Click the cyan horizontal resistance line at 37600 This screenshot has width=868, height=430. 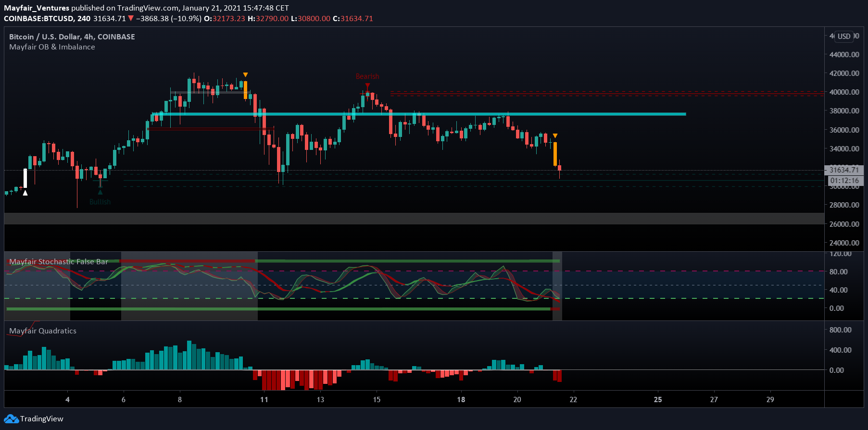[418, 114]
